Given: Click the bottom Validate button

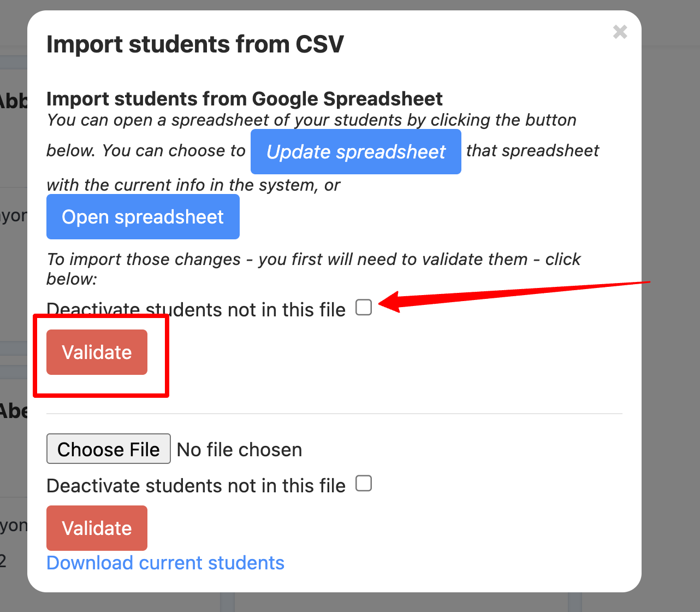Looking at the screenshot, I should pyautogui.click(x=97, y=528).
